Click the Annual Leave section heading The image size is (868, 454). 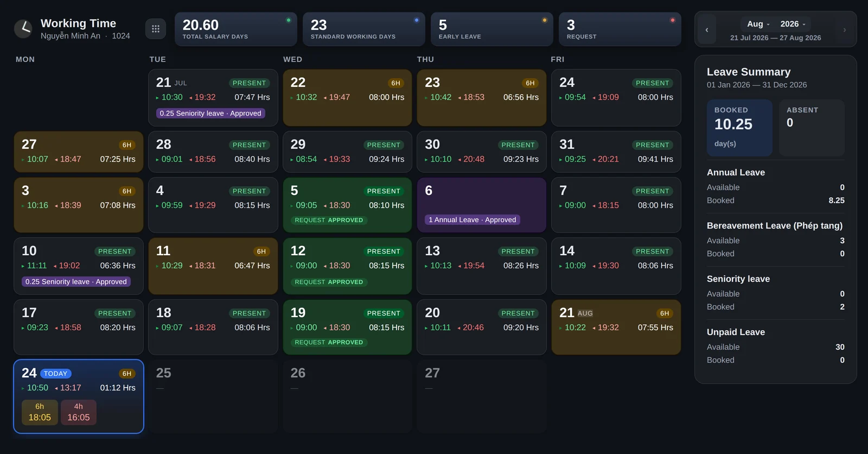tap(736, 173)
